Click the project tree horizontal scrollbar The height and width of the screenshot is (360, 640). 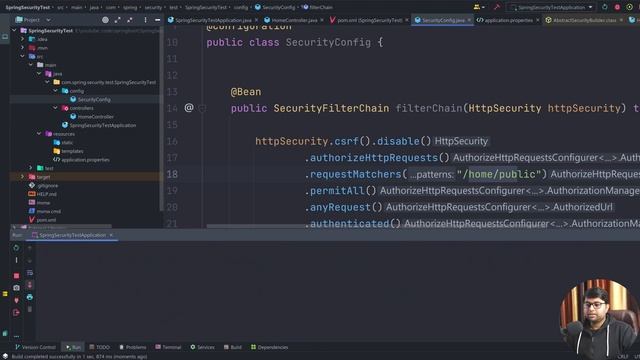61,226
